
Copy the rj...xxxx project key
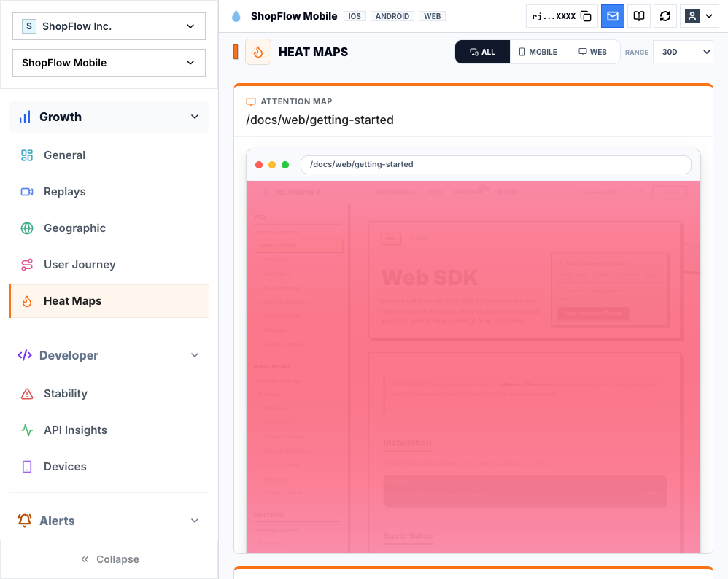tap(586, 16)
